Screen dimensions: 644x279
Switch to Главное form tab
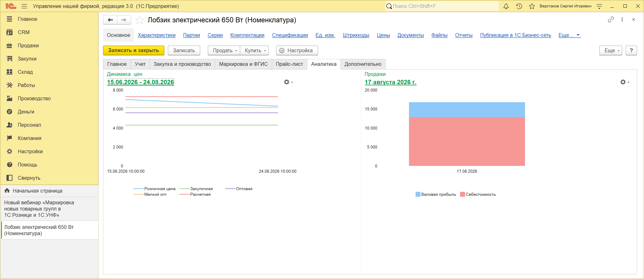point(117,64)
